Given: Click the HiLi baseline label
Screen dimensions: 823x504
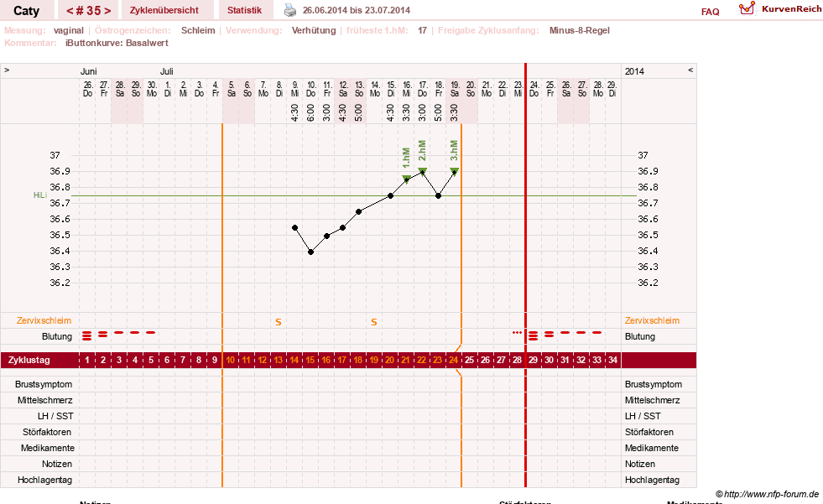Looking at the screenshot, I should [x=40, y=195].
